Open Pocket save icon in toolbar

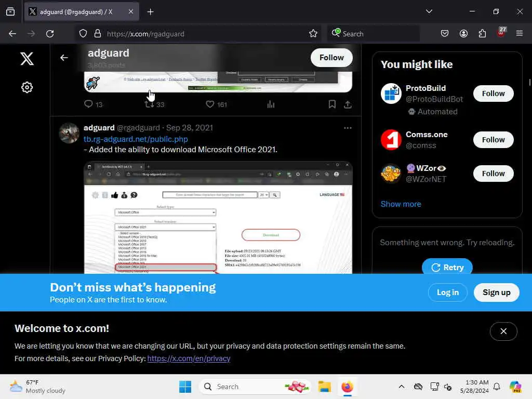(445, 34)
